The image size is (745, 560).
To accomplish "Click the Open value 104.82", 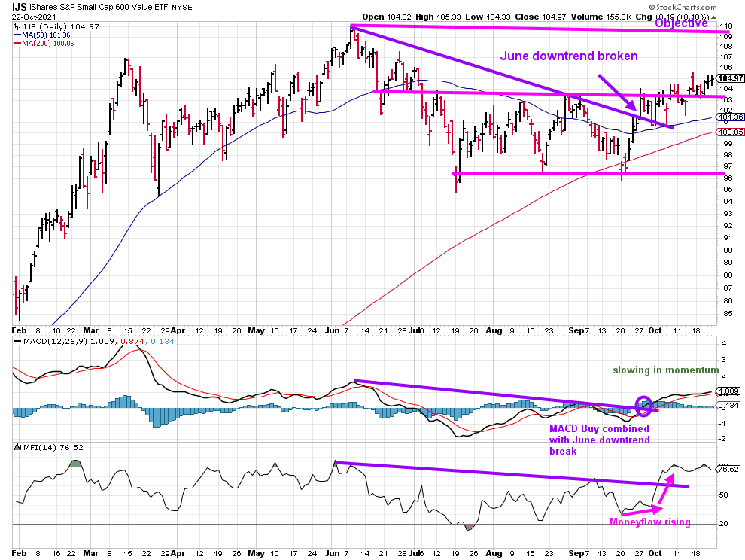I will coord(400,17).
